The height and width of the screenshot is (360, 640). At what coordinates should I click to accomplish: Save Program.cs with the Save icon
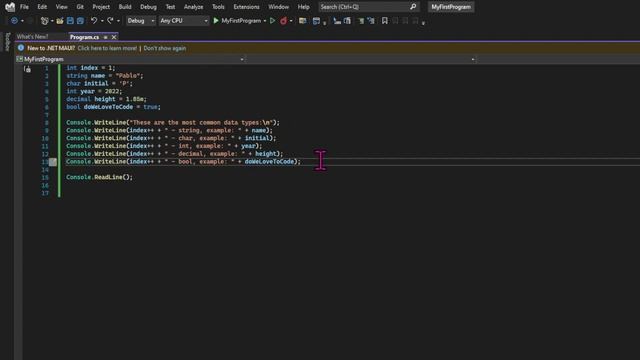click(x=70, y=21)
